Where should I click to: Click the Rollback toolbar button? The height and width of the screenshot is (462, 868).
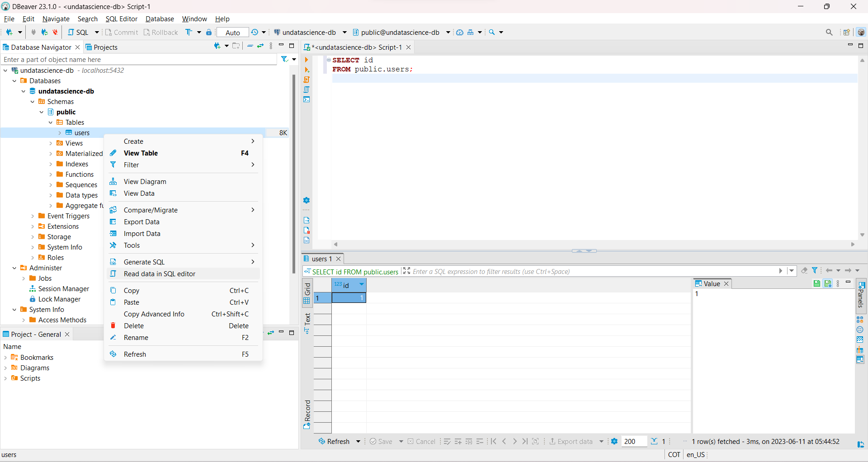[161, 33]
